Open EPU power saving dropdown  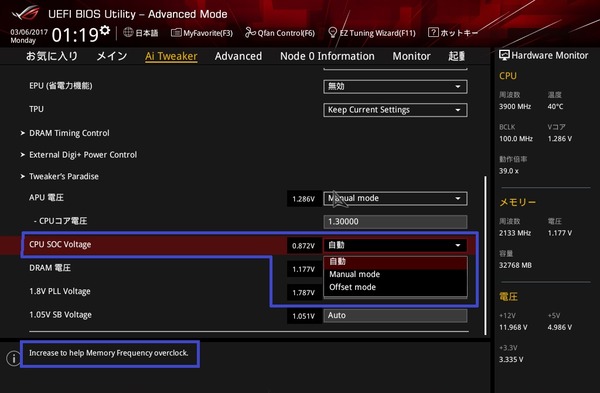tap(395, 86)
